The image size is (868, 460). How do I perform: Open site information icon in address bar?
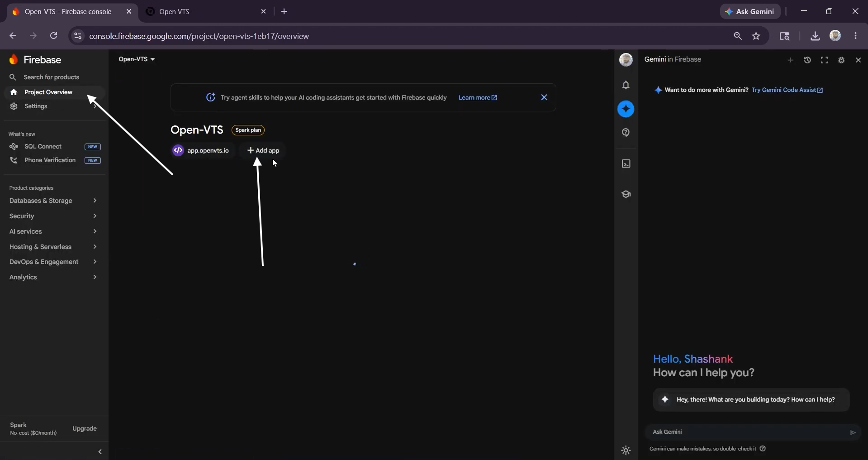[x=78, y=36]
